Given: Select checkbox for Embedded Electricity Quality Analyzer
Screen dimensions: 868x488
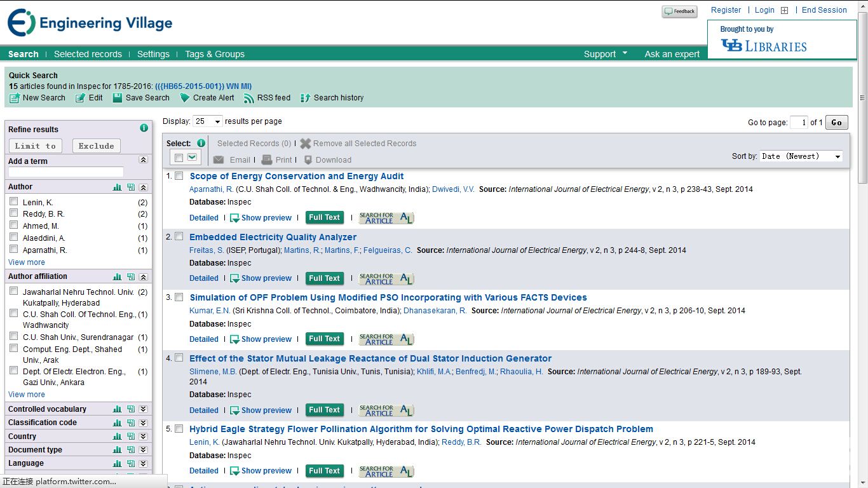Looking at the screenshot, I should click(x=179, y=236).
